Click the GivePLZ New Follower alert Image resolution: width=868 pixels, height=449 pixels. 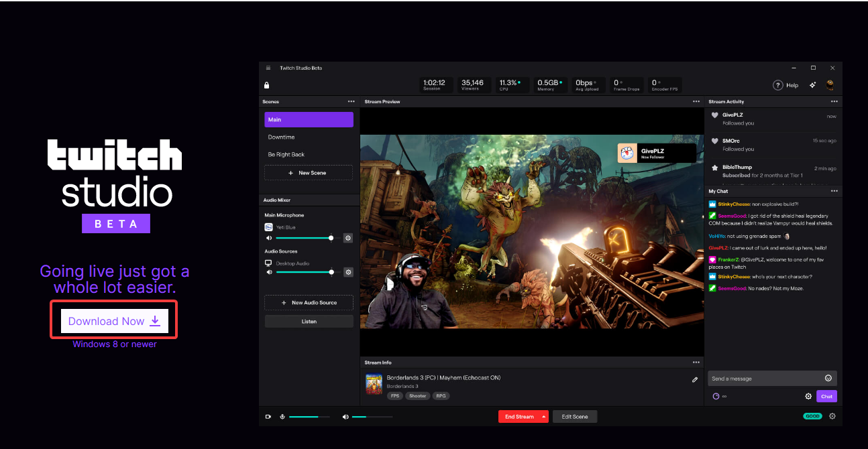(x=657, y=153)
